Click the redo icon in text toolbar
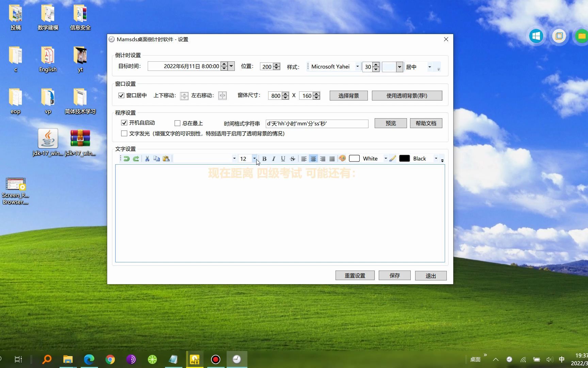The width and height of the screenshot is (588, 368). pyautogui.click(x=136, y=158)
